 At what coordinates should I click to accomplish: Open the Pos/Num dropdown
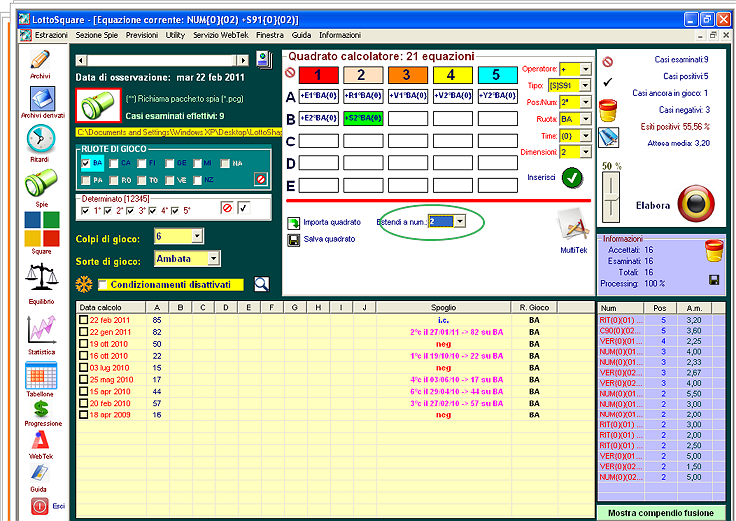pyautogui.click(x=585, y=102)
